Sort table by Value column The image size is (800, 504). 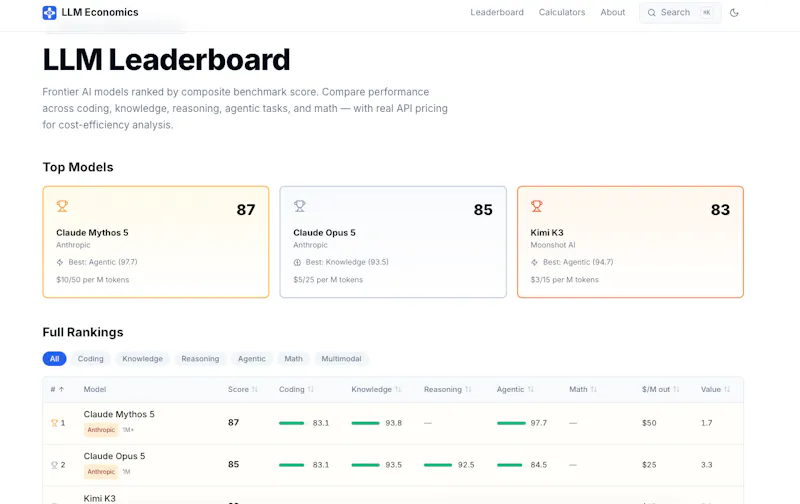(x=716, y=389)
